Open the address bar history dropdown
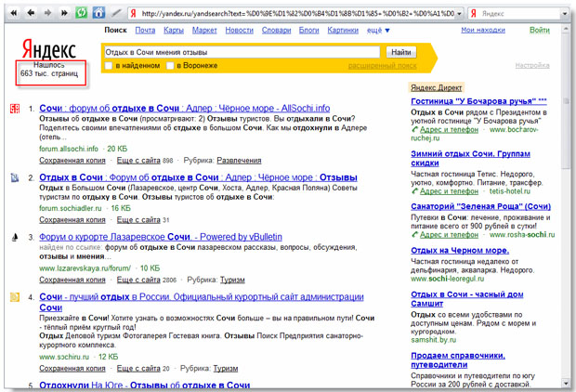The height and width of the screenshot is (392, 576). click(459, 14)
